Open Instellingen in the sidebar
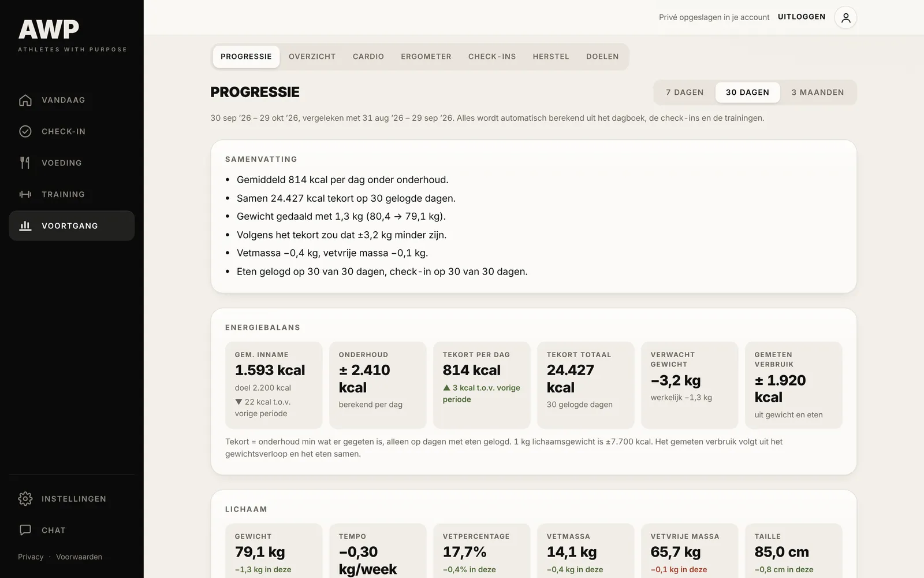Viewport: 924px width, 578px height. 72,499
